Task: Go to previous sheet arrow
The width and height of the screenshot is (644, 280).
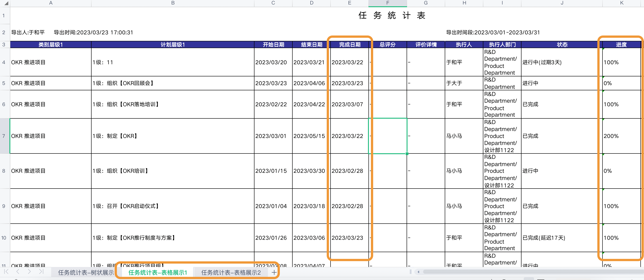Action: (18, 272)
